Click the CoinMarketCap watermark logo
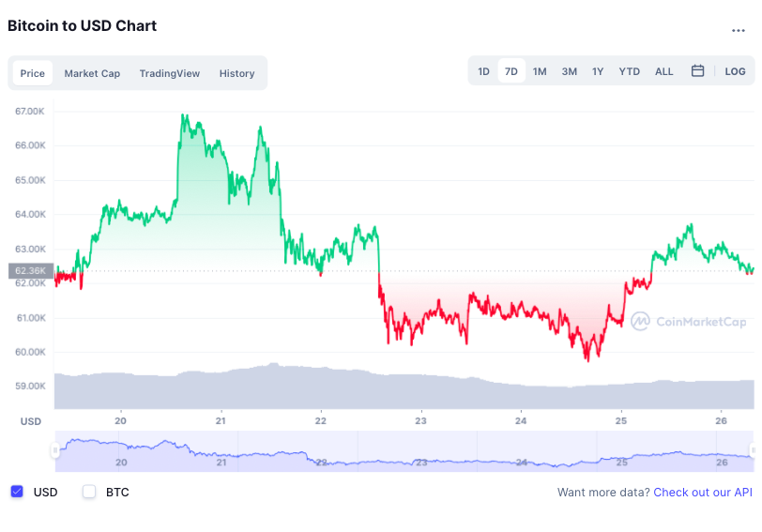 [688, 322]
